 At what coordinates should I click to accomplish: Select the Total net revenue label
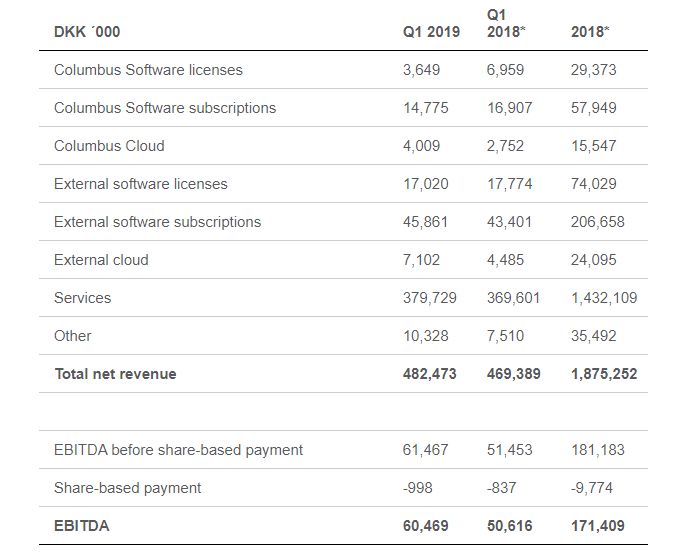pos(115,374)
